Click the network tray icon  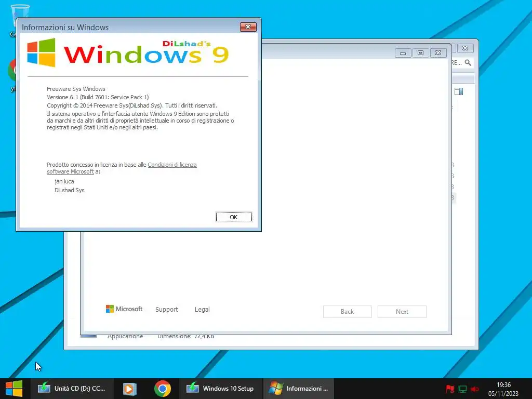click(462, 389)
